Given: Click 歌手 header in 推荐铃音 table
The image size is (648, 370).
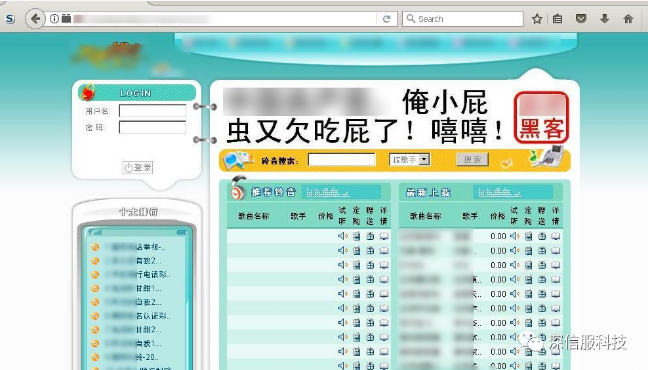Looking at the screenshot, I should pyautogui.click(x=298, y=216).
